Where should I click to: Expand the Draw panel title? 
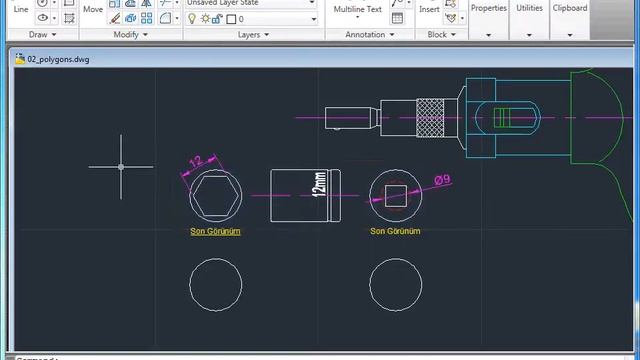click(42, 35)
